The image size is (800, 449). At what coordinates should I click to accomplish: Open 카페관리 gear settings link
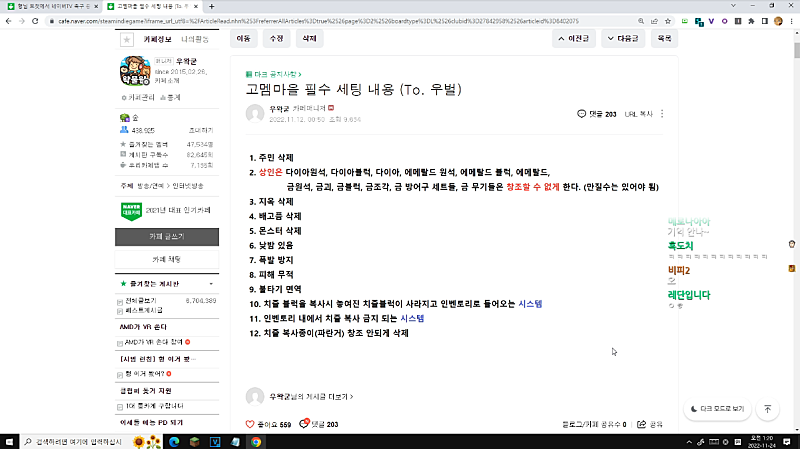tap(138, 97)
